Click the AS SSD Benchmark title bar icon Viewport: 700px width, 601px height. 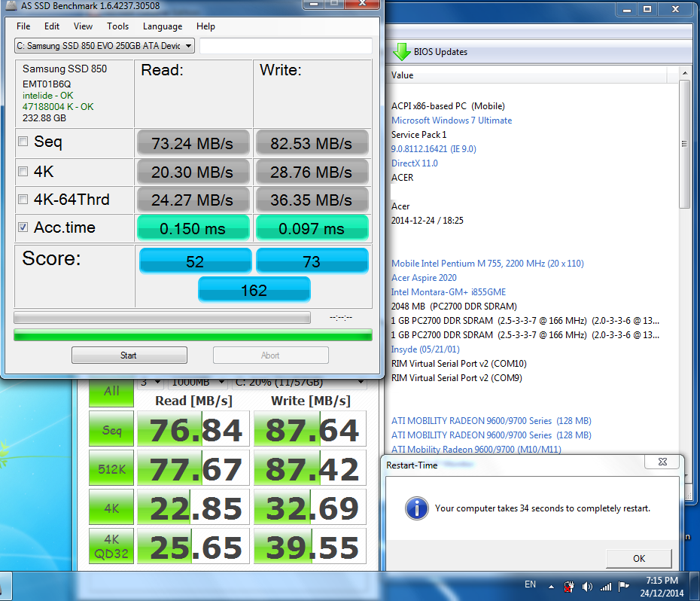10,5
